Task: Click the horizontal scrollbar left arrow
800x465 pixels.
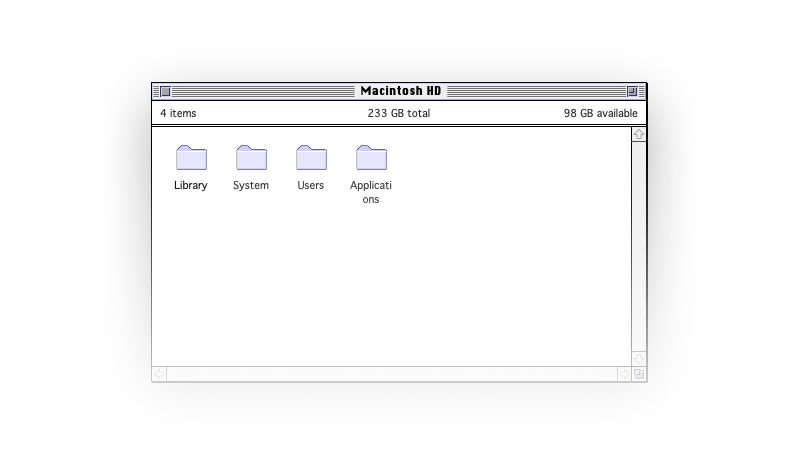Action: pyautogui.click(x=159, y=374)
